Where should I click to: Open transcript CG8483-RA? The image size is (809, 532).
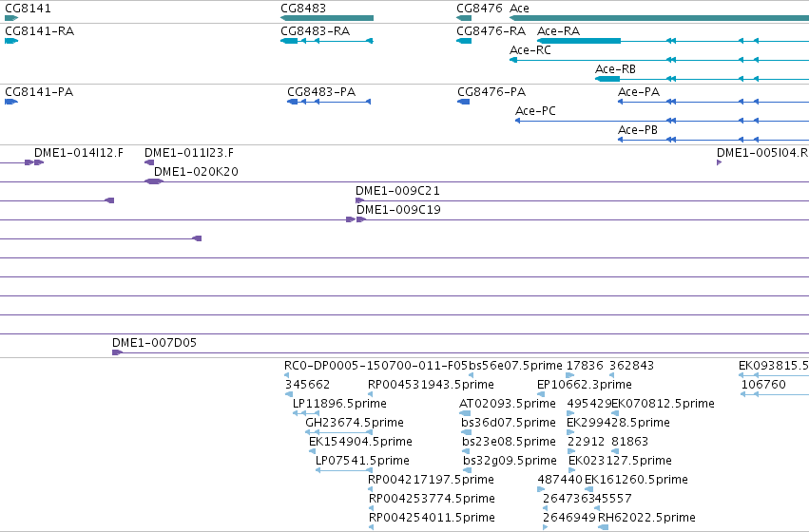[x=316, y=31]
